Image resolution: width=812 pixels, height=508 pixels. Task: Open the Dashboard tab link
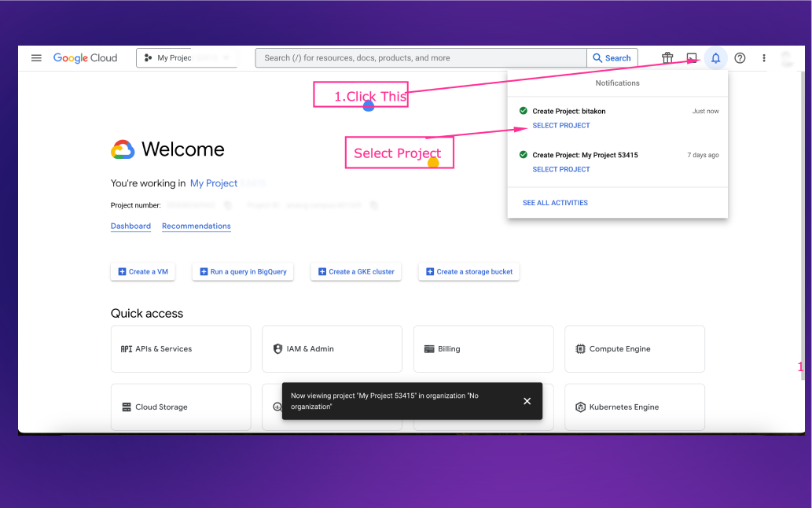pos(130,226)
